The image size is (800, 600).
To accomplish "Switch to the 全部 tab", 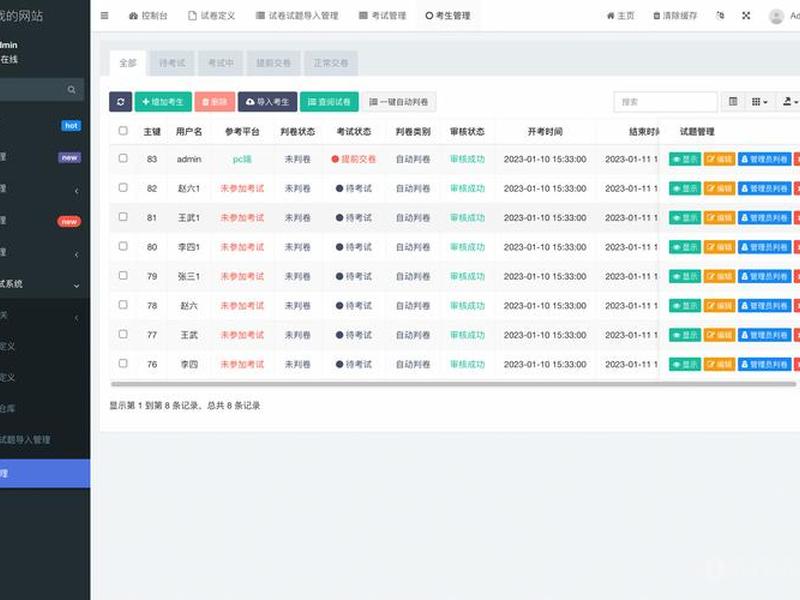I will coord(128,63).
